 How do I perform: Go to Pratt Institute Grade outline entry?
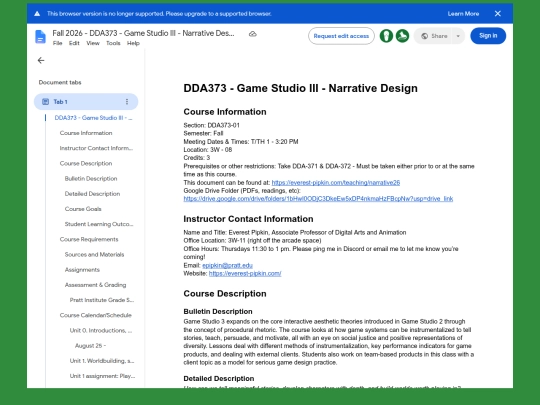click(102, 300)
